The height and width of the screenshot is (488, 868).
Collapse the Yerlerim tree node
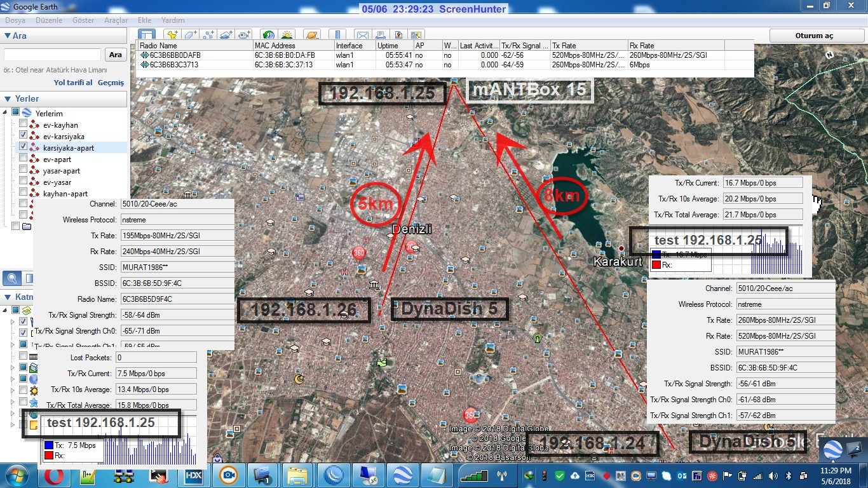coord(6,113)
